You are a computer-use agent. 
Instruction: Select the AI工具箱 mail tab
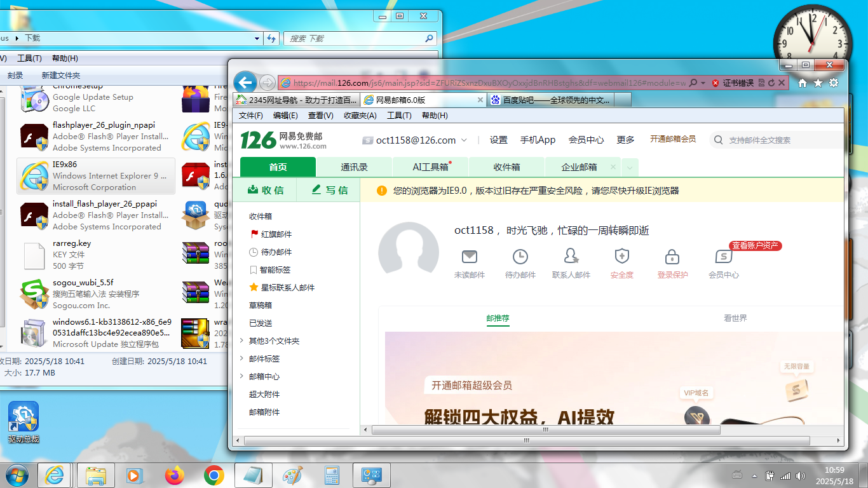(x=430, y=167)
